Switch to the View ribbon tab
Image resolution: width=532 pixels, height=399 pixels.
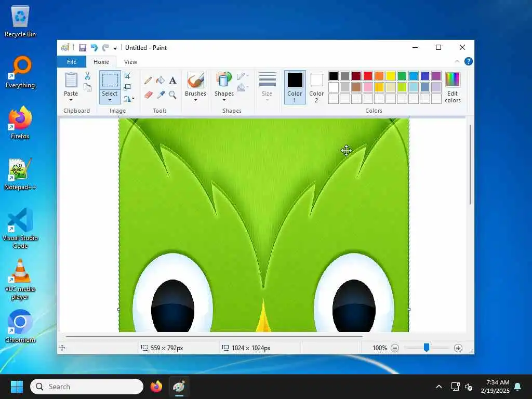130,62
